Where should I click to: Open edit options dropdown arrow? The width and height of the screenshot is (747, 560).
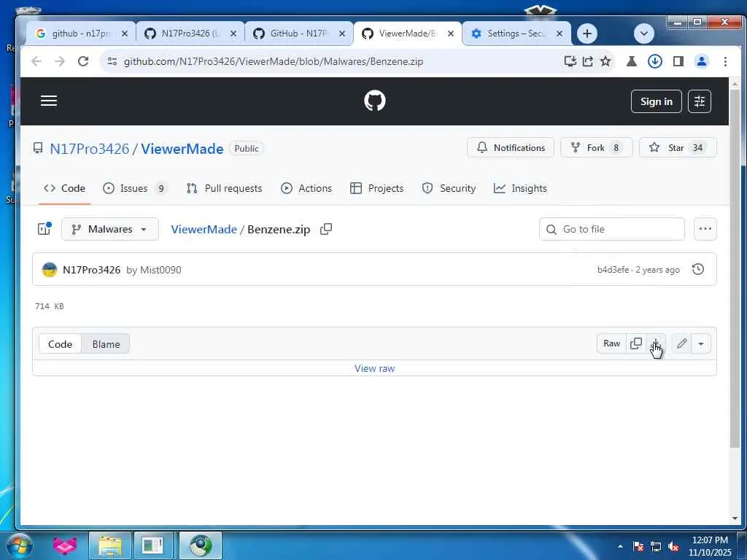701,343
